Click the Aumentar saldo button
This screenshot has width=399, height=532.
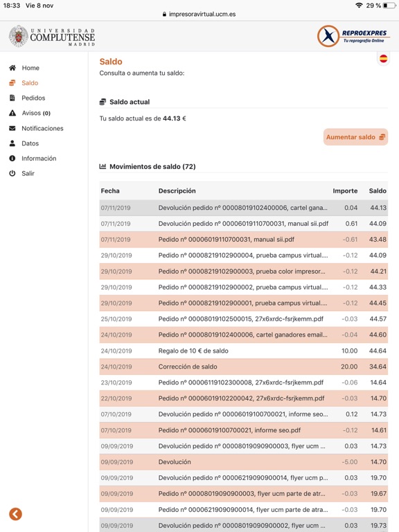click(x=355, y=137)
